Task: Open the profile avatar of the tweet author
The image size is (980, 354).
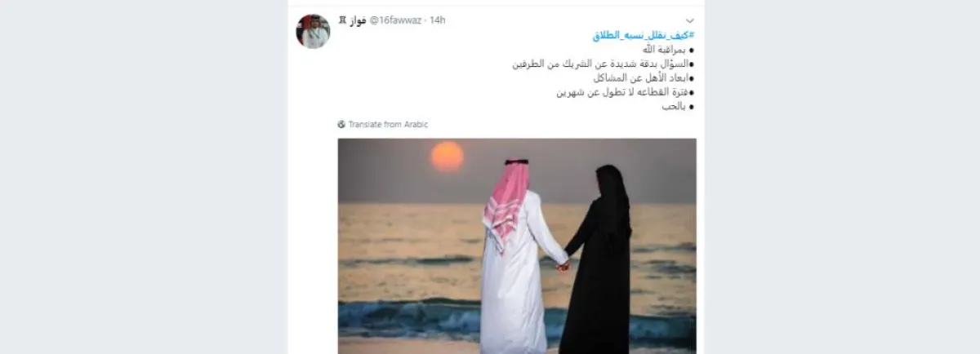Action: 313,31
